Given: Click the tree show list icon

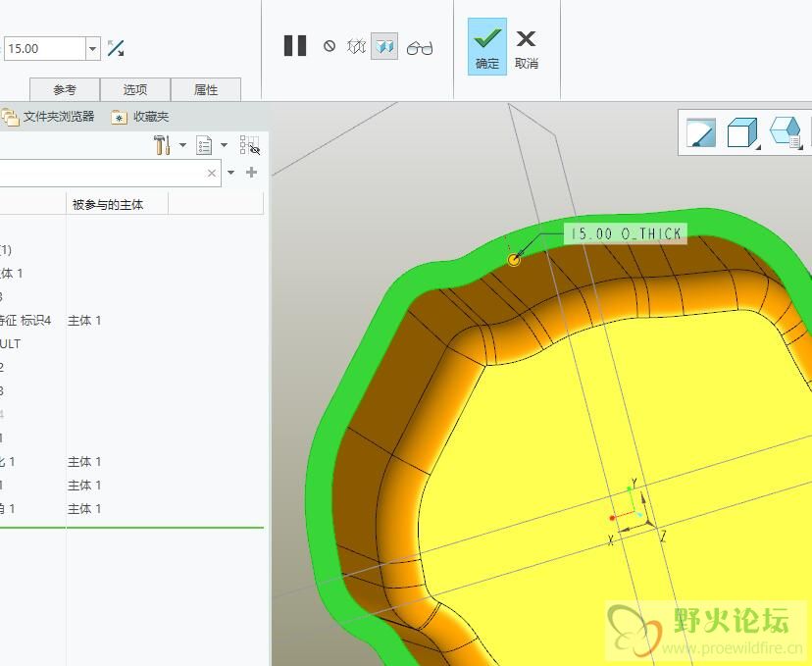Looking at the screenshot, I should pos(204,145).
